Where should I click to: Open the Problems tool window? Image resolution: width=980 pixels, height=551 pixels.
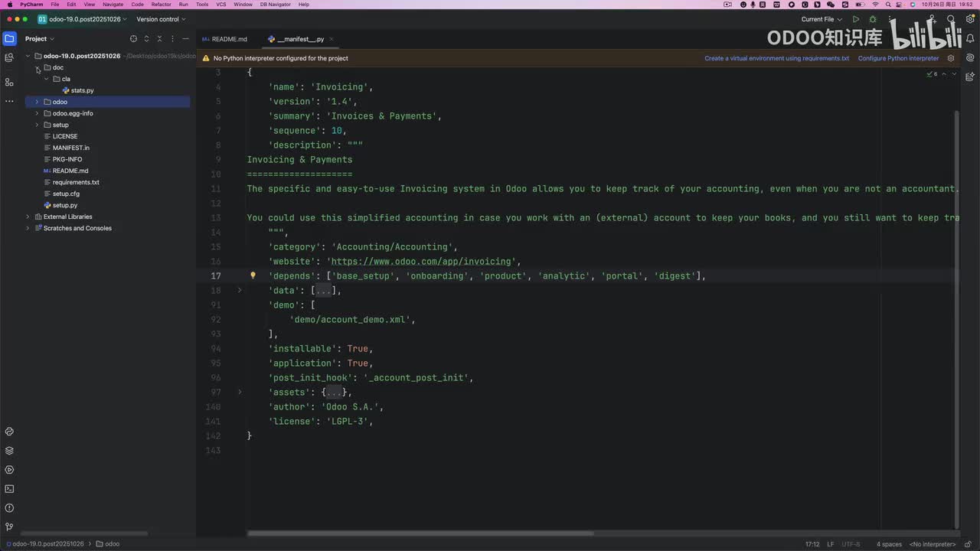pos(9,508)
